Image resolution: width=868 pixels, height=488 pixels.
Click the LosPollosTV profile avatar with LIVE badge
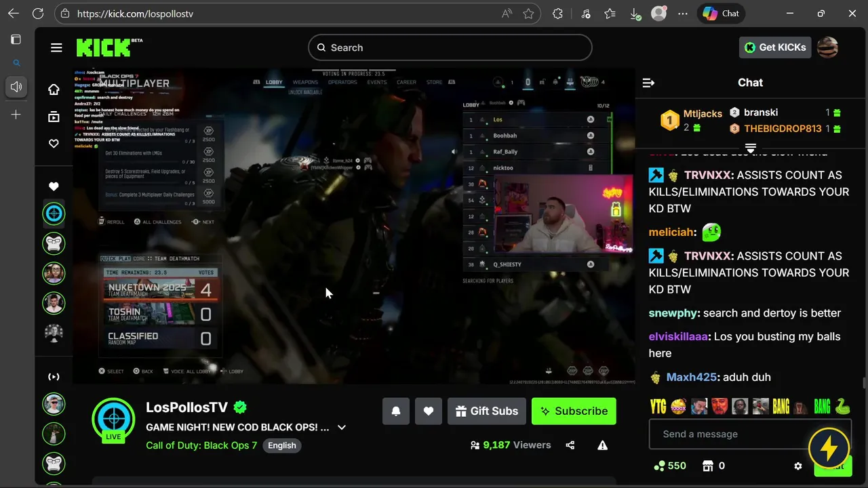coord(113,420)
